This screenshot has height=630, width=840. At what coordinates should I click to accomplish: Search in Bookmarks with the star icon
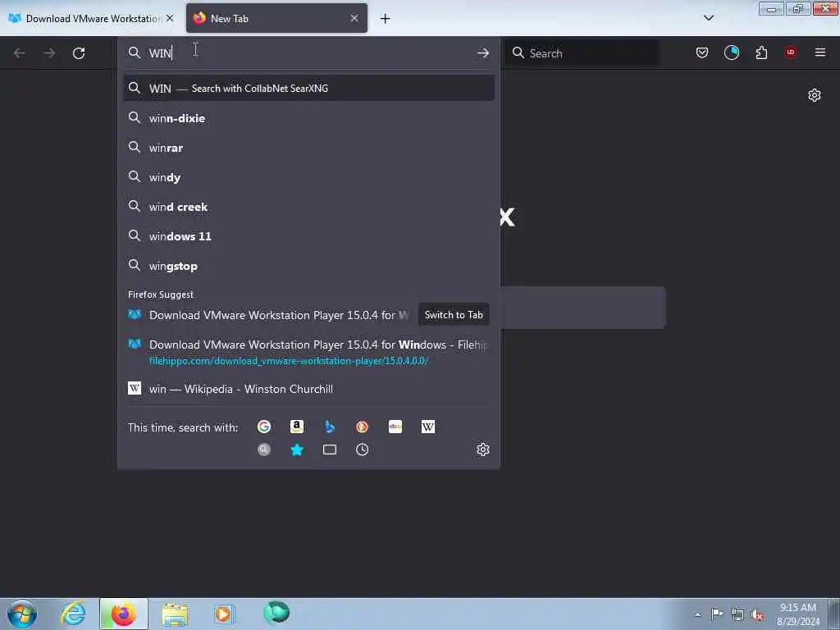pyautogui.click(x=297, y=450)
